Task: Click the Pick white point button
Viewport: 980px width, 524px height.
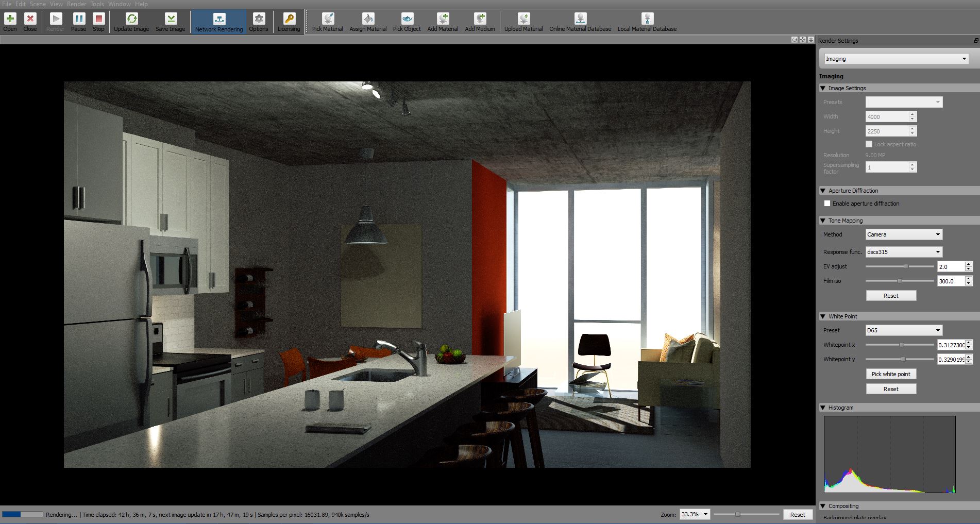Action: 891,374
